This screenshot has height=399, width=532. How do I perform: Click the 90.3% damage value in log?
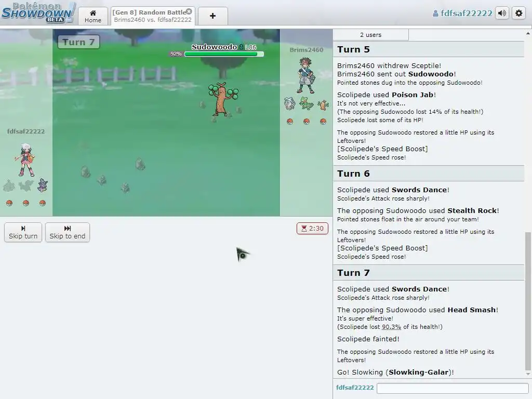[391, 327]
